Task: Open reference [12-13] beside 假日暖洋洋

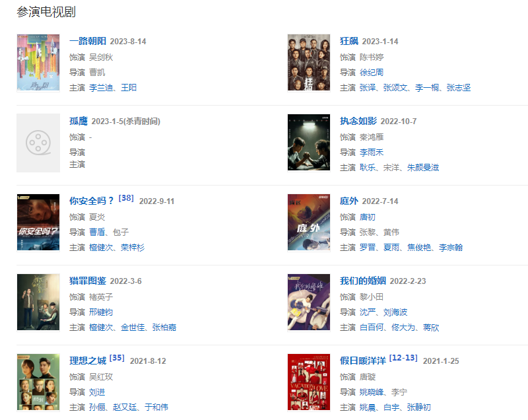Action: [x=403, y=358]
